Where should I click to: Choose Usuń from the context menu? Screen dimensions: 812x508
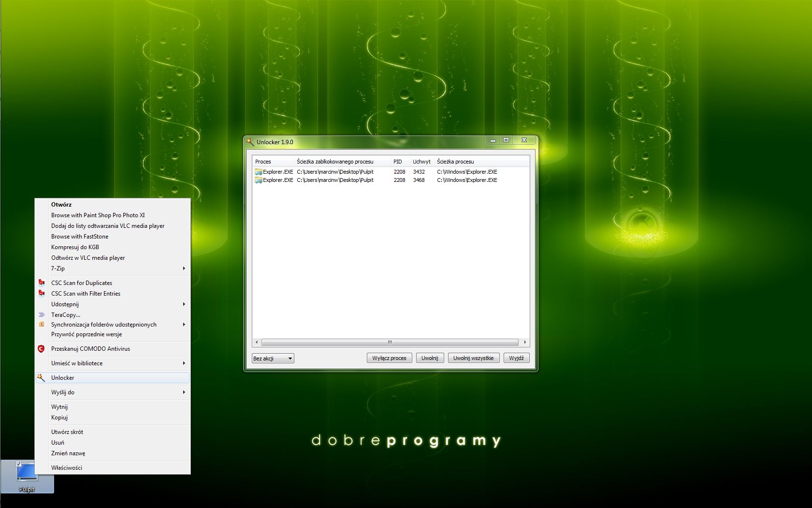coord(113,443)
